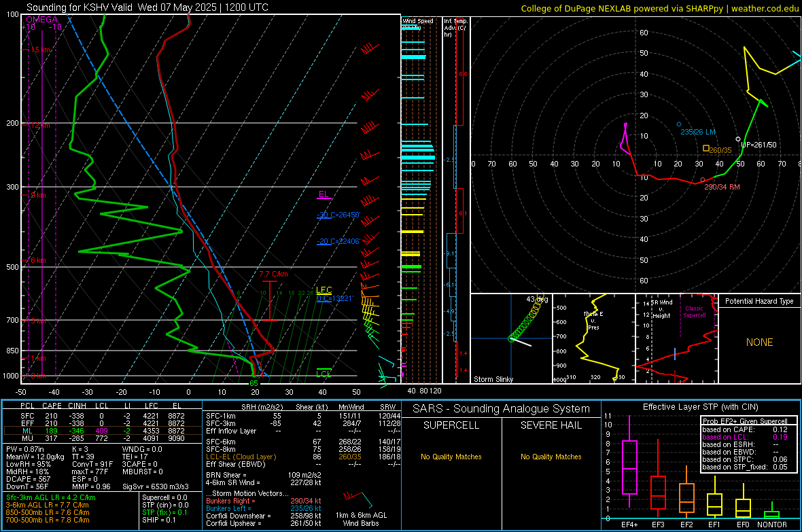The height and width of the screenshot is (532, 802).
Task: Click the '9 km' height marker
Action: (37, 195)
